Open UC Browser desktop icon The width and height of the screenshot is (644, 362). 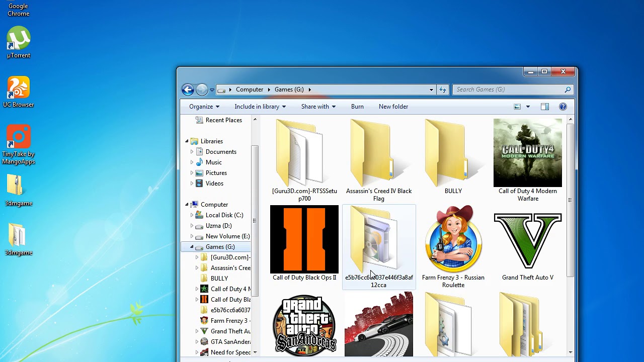(x=18, y=92)
